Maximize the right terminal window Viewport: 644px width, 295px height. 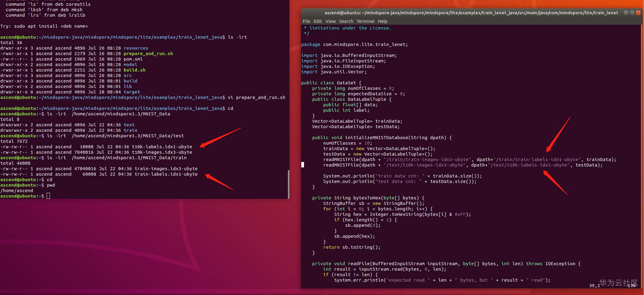(x=632, y=12)
